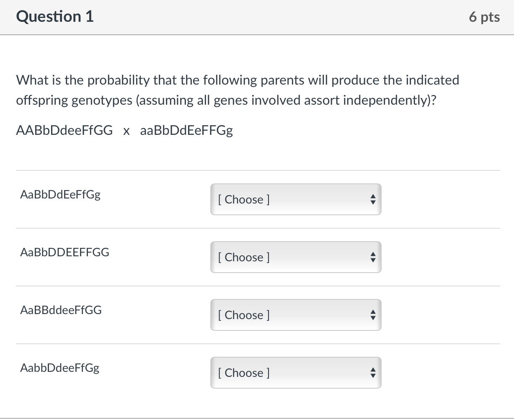Click the 'What is the probability' question line
The height and width of the screenshot is (420, 514).
[x=237, y=80]
